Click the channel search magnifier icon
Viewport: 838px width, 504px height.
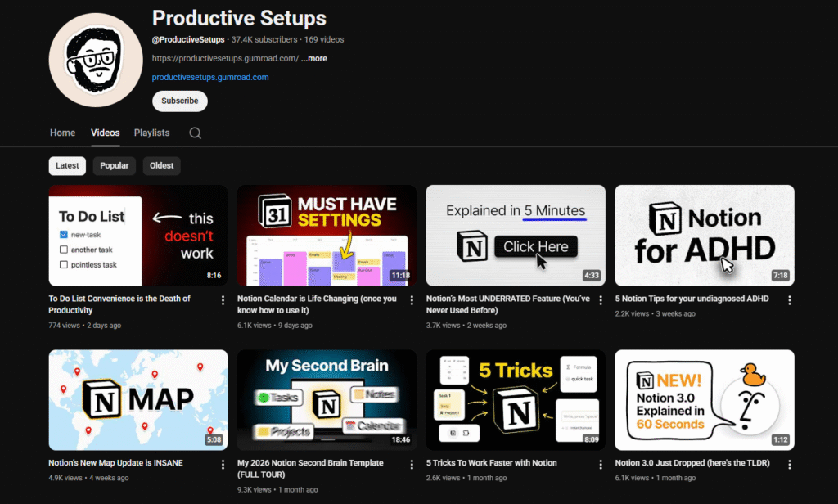pyautogui.click(x=195, y=133)
